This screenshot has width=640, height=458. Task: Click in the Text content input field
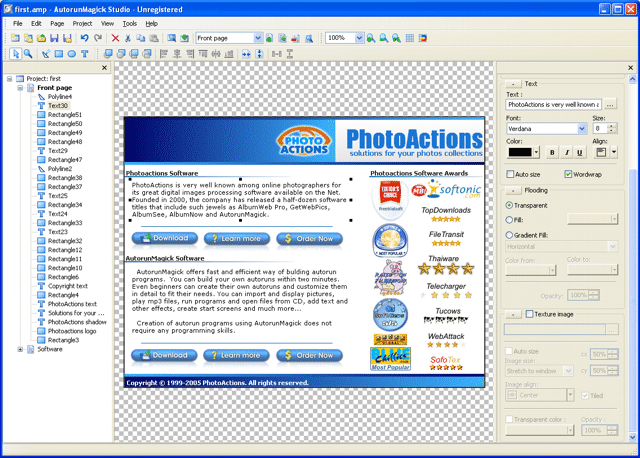pyautogui.click(x=553, y=104)
